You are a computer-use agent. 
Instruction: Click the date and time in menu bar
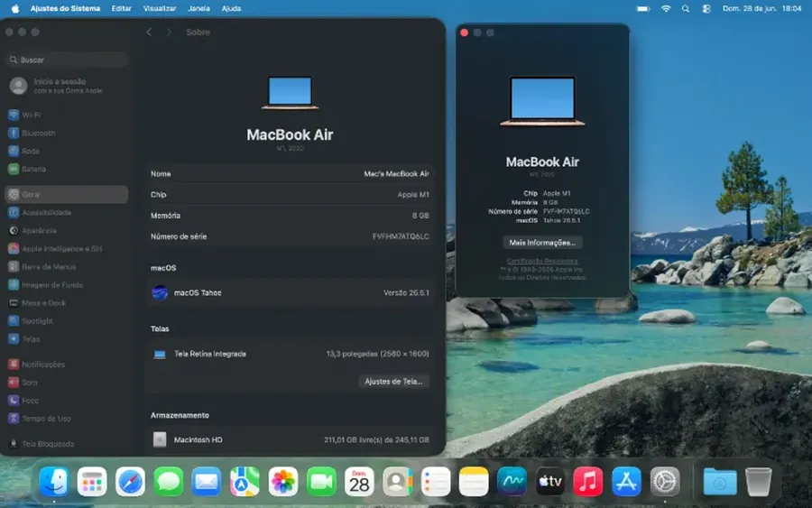click(761, 8)
